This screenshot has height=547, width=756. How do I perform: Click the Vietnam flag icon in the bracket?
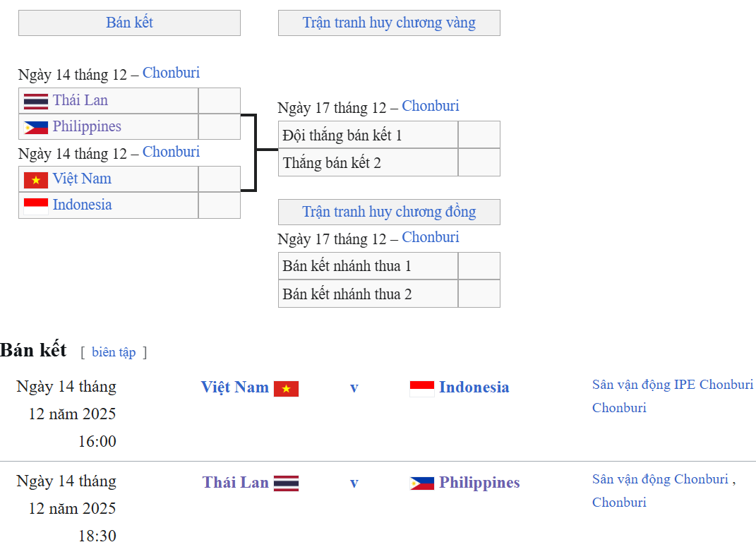click(x=35, y=179)
